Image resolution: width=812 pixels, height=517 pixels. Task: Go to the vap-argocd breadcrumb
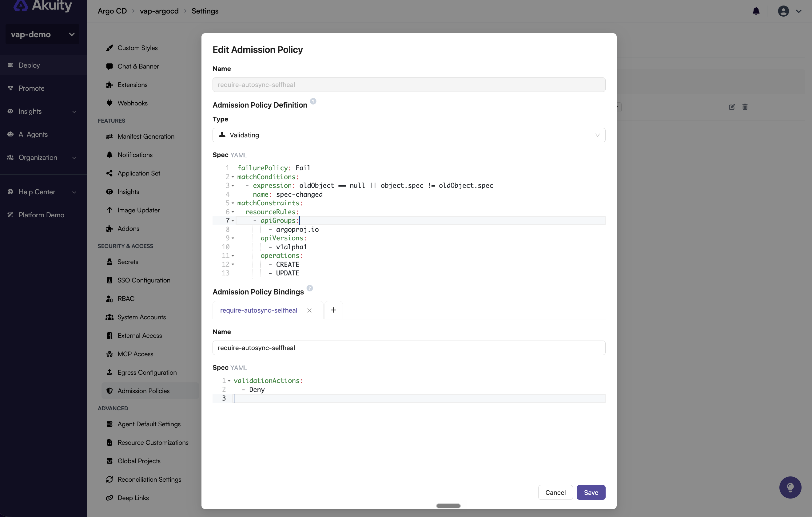click(159, 11)
